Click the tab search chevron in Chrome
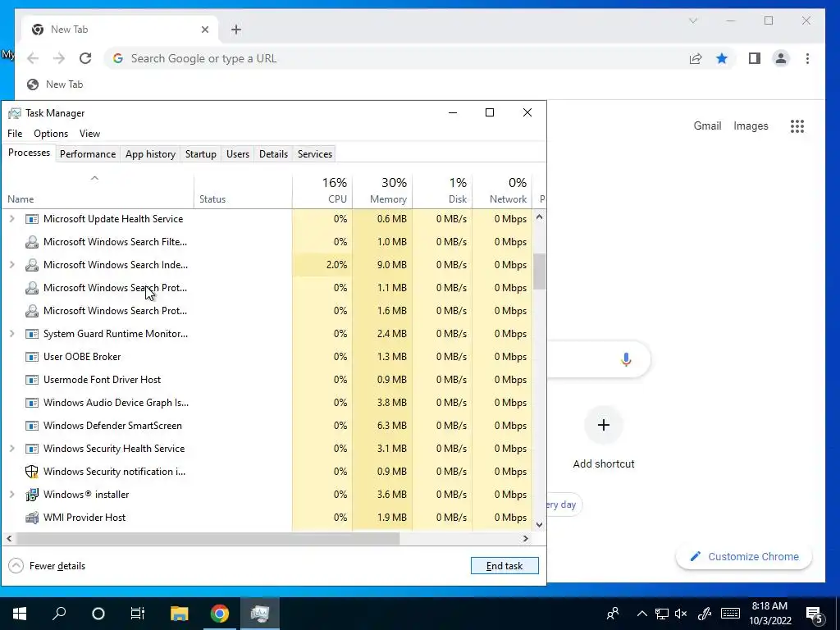Screen dimensions: 840x630 coord(692,21)
